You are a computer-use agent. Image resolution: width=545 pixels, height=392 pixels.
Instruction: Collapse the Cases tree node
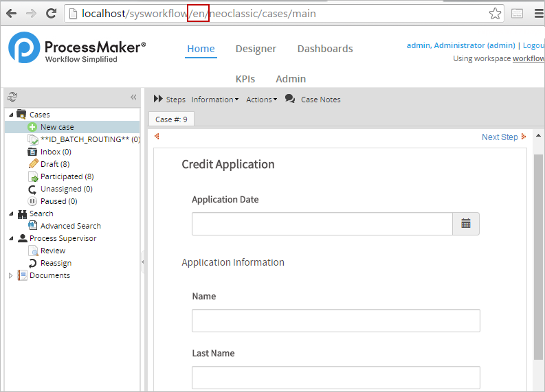click(11, 115)
